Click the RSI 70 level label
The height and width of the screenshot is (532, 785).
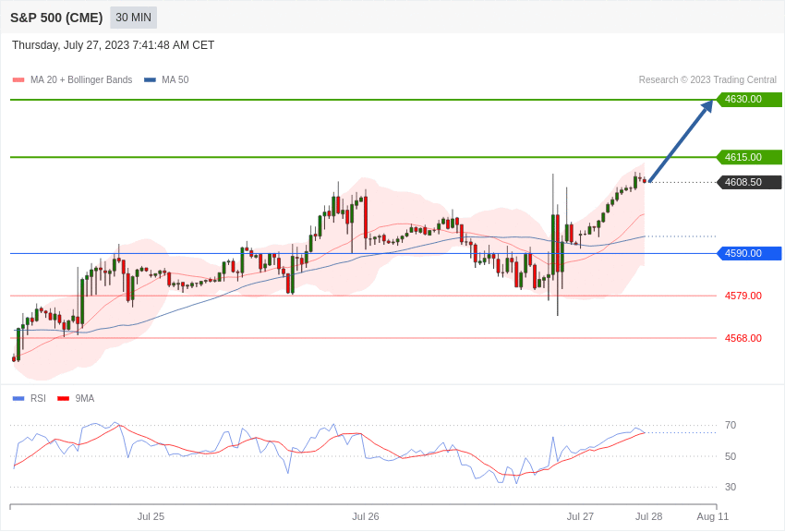731,426
